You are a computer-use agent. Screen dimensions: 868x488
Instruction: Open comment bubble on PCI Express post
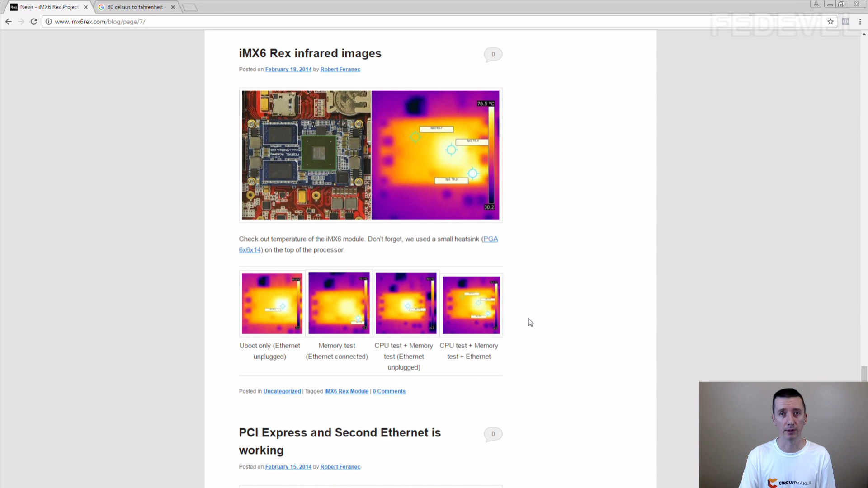coord(493,434)
